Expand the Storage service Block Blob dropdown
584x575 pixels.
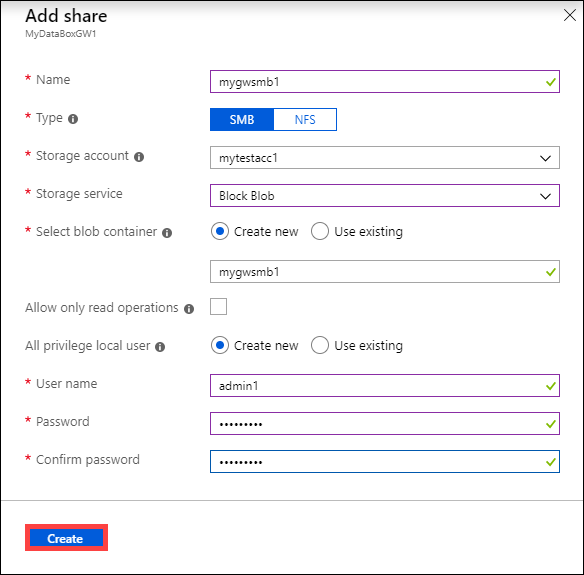pyautogui.click(x=385, y=196)
